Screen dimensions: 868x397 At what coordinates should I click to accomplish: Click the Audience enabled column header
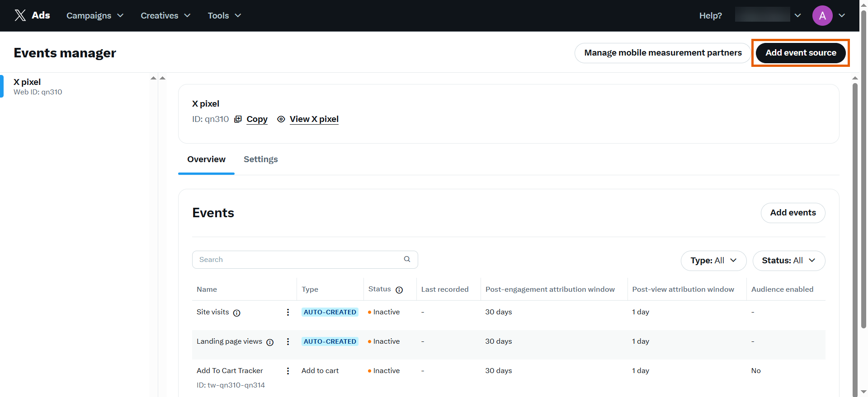point(782,290)
